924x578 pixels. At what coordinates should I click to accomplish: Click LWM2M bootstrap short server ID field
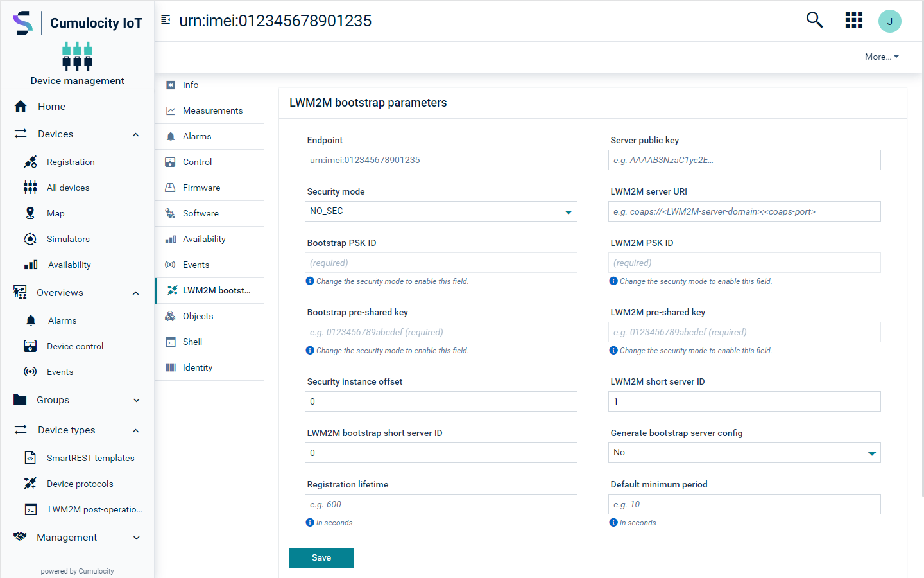pyautogui.click(x=441, y=453)
